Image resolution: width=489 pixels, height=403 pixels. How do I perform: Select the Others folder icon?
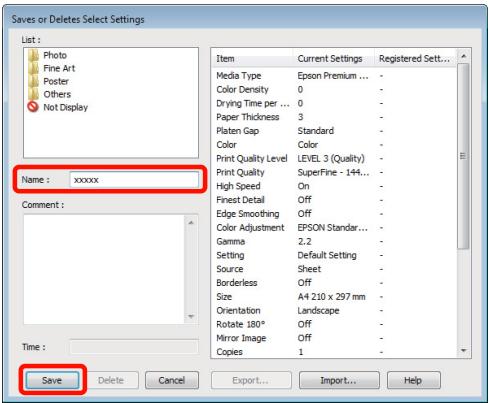(33, 94)
